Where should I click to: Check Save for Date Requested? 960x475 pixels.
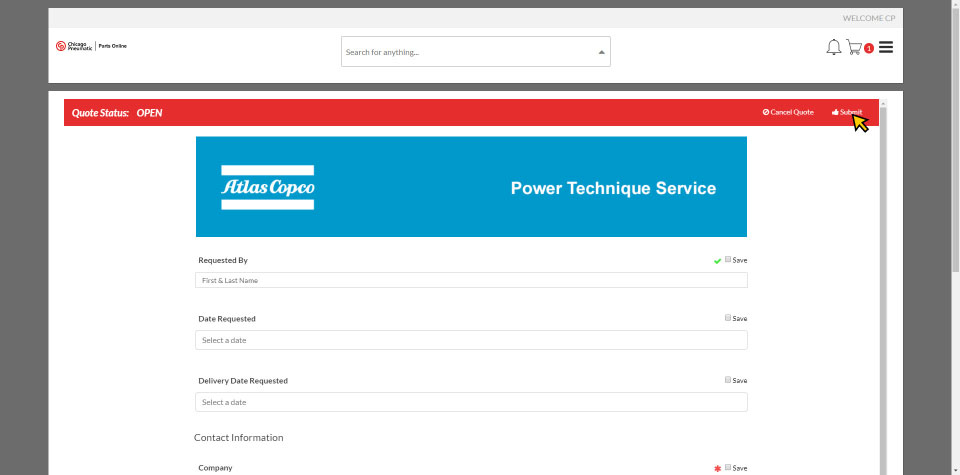pos(728,318)
